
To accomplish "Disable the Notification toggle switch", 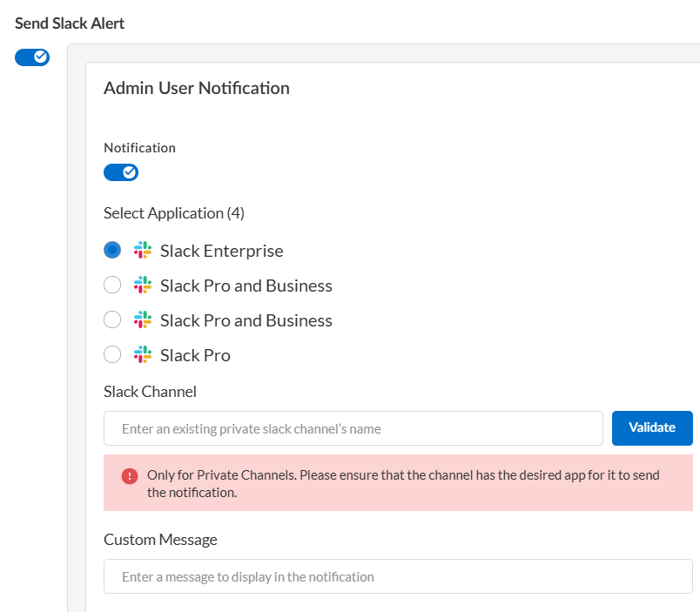I will (x=121, y=172).
